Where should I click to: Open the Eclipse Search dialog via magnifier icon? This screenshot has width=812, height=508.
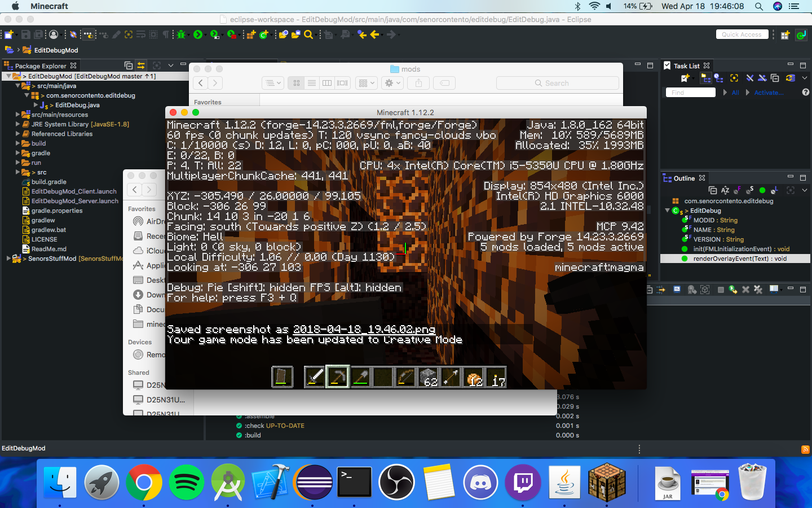click(x=308, y=34)
